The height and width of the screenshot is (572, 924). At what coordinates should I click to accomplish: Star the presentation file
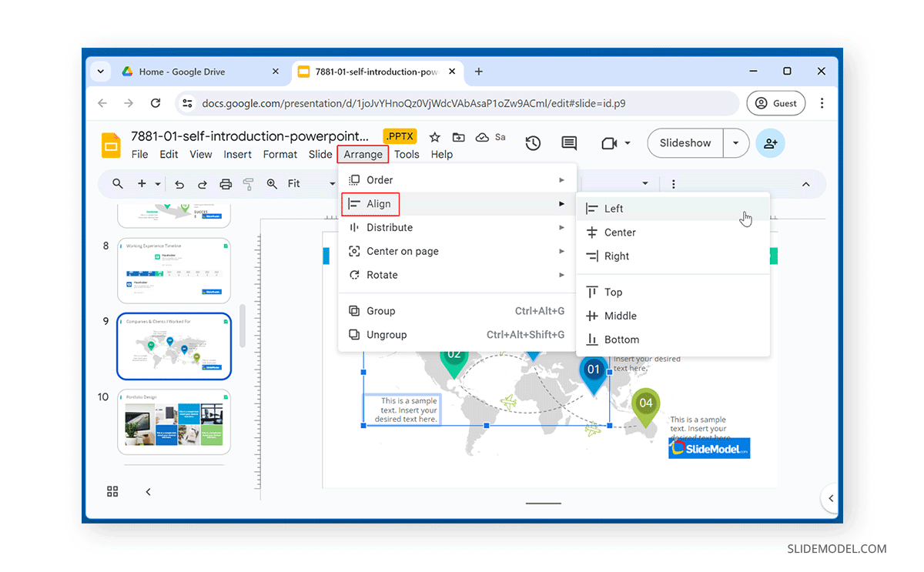coord(435,137)
